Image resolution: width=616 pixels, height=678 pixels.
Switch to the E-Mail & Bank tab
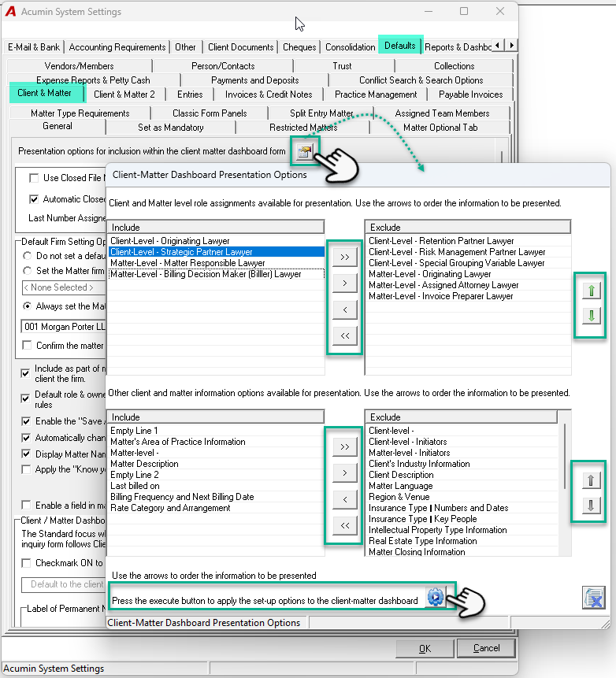(x=34, y=47)
